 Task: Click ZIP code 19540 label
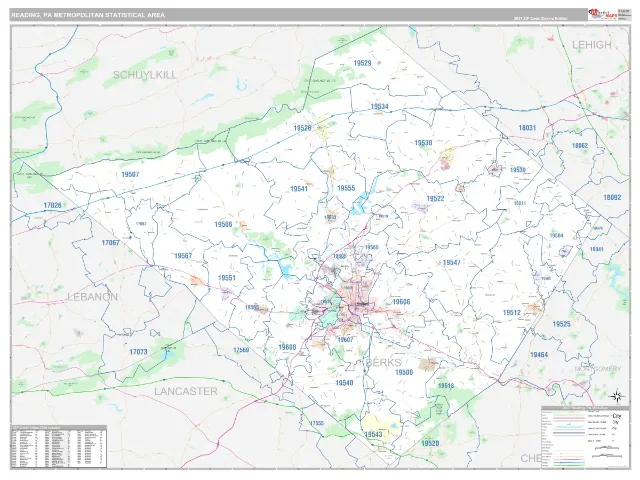(x=344, y=383)
